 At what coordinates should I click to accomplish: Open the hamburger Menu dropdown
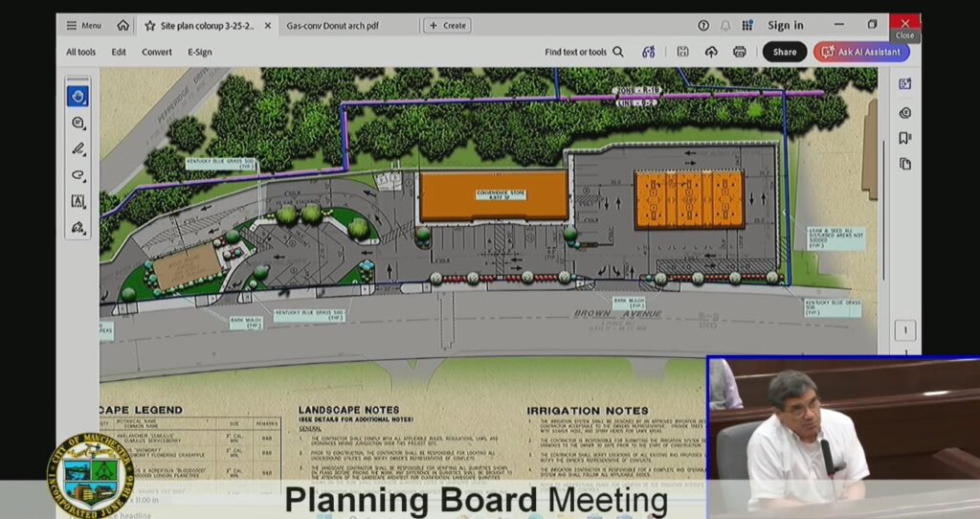coord(83,26)
